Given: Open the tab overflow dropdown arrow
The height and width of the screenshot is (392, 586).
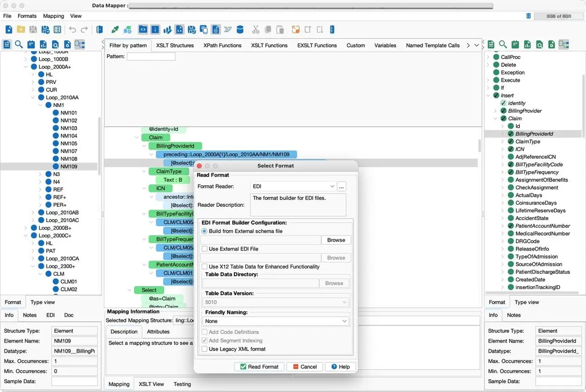Looking at the screenshot, I should pyautogui.click(x=477, y=45).
